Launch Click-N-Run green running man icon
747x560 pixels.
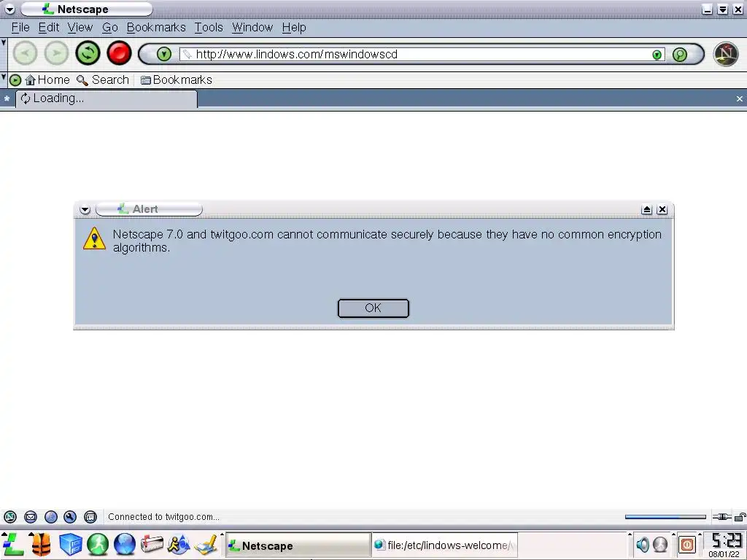(x=98, y=544)
